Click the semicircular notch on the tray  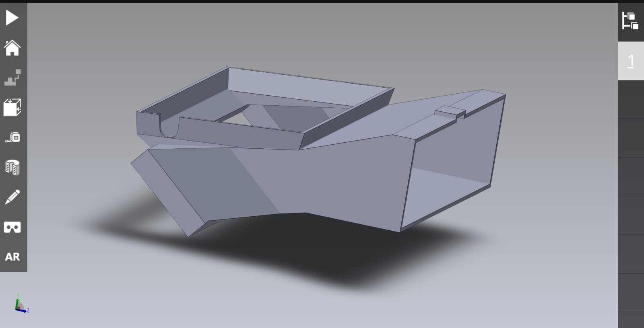(x=168, y=128)
